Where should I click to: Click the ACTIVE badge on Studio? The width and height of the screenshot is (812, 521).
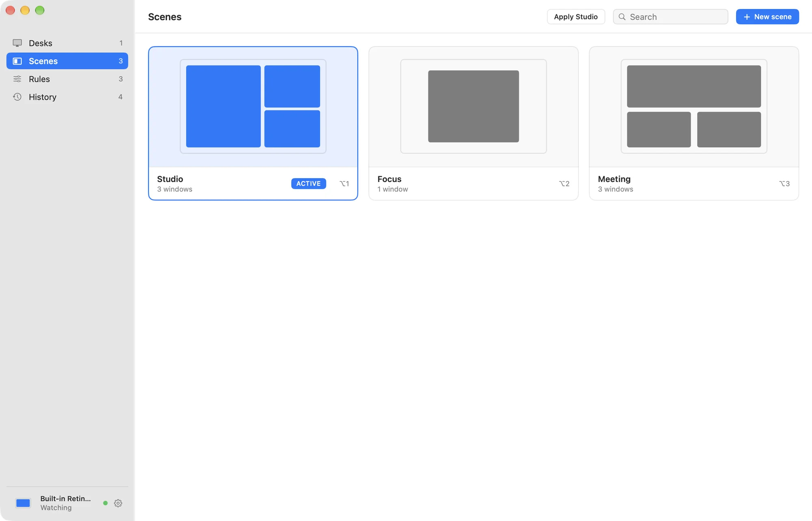coord(309,184)
